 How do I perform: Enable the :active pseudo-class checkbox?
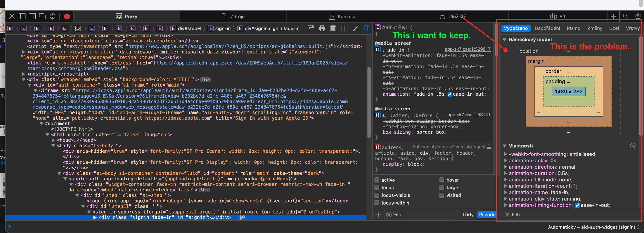point(377,180)
